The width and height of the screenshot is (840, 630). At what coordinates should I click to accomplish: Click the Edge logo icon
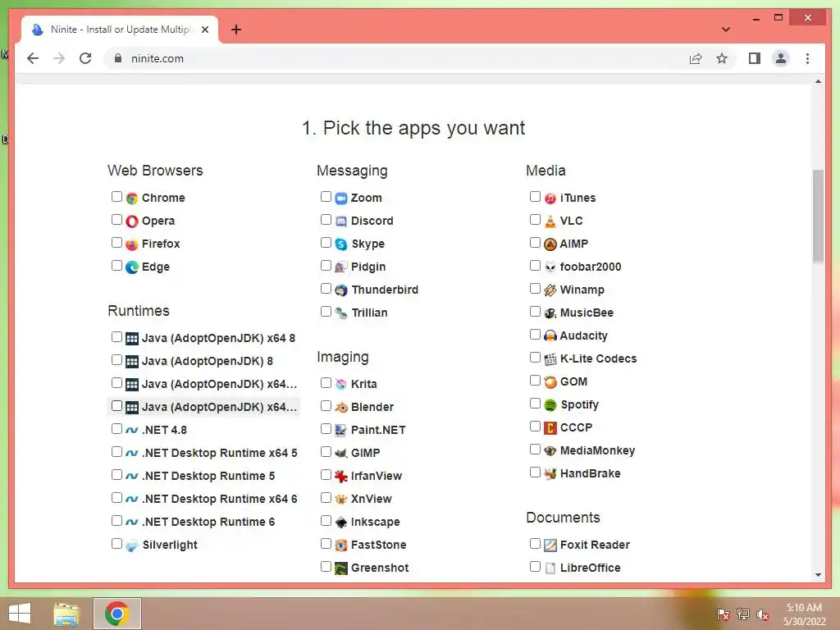(x=132, y=267)
